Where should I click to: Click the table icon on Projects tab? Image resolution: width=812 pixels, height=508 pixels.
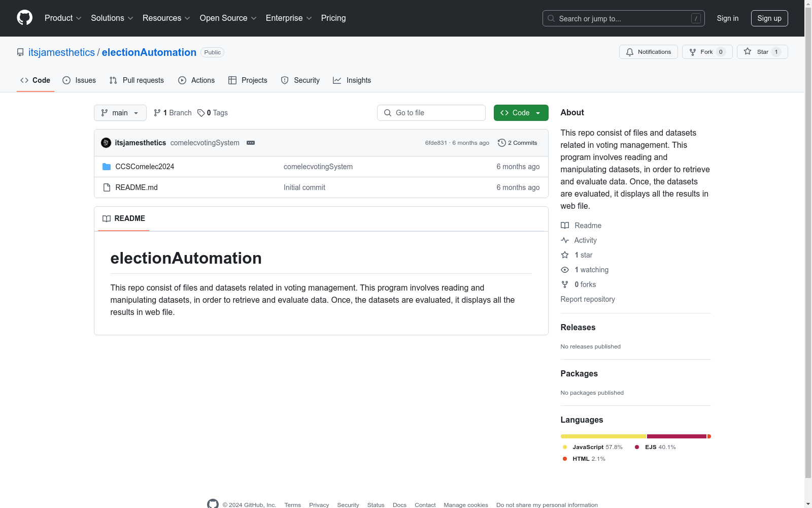point(232,80)
